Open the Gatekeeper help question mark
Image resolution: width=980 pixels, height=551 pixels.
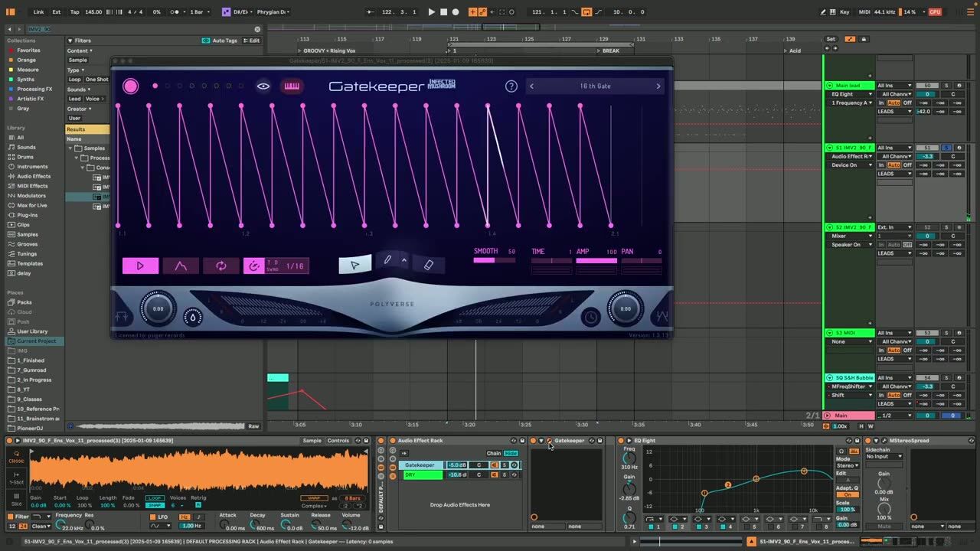511,86
